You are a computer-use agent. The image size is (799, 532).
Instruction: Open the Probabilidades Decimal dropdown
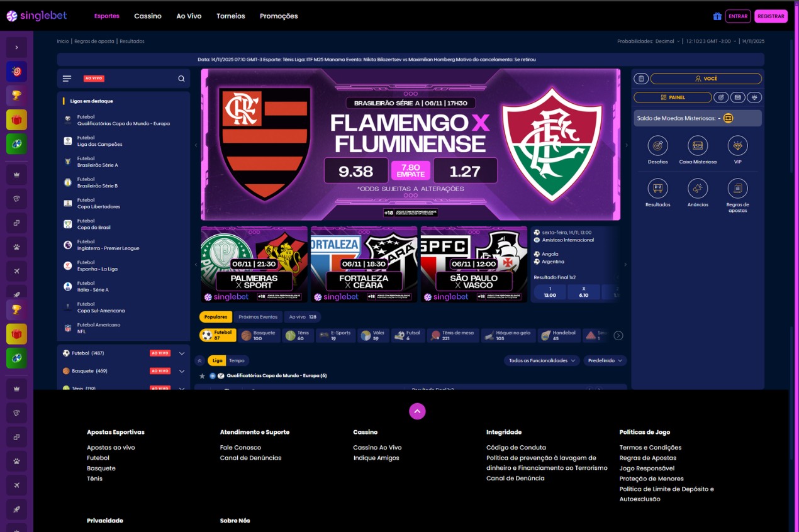[x=667, y=42]
